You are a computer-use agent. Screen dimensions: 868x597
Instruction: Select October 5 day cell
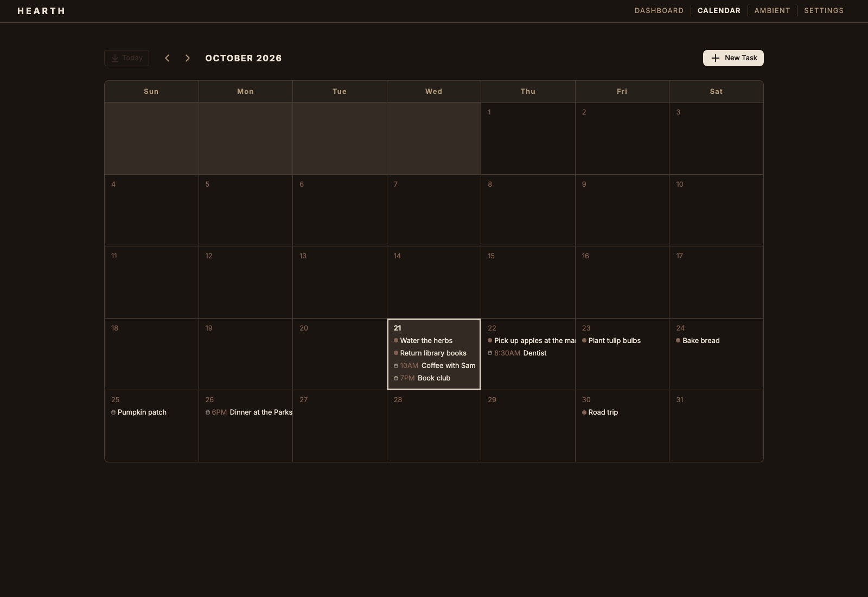(246, 211)
